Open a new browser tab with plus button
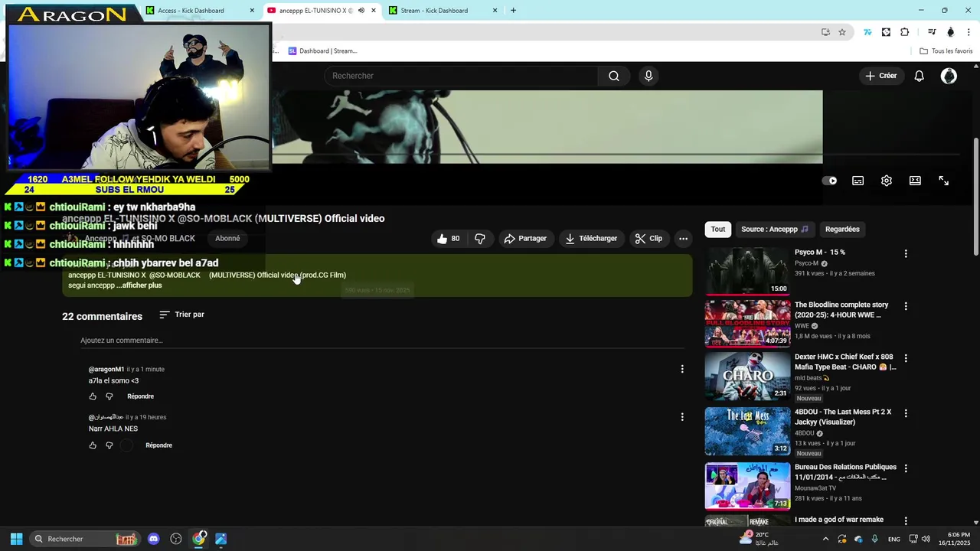 pos(513,11)
